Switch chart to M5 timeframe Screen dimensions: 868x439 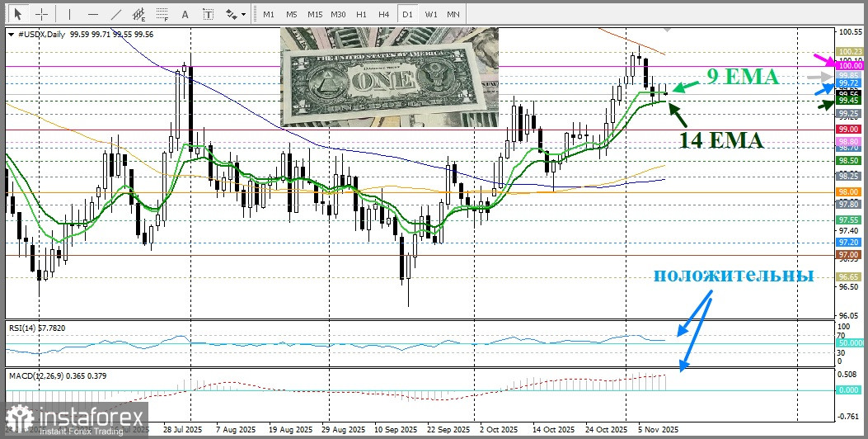tap(292, 14)
